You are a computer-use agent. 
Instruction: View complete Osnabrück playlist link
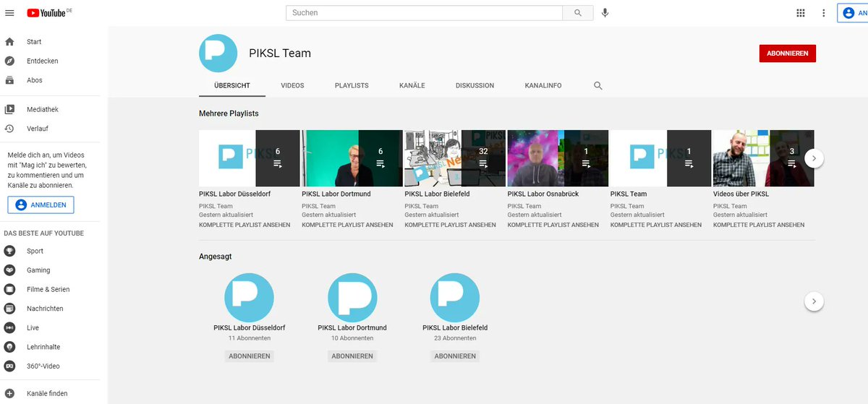[x=553, y=225]
